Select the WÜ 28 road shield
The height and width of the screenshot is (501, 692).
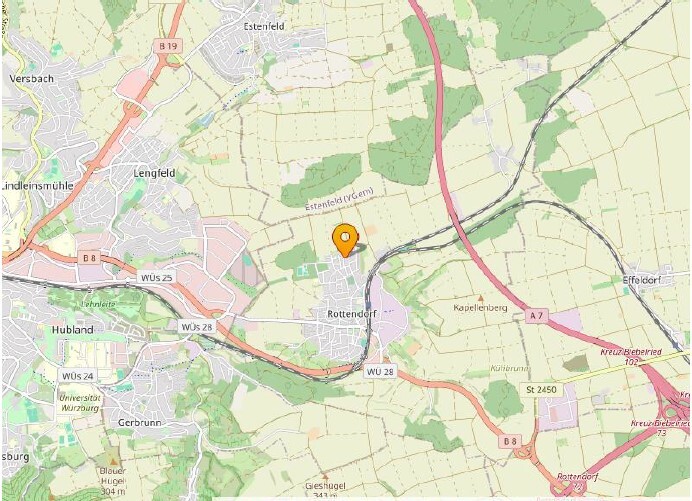pos(380,372)
